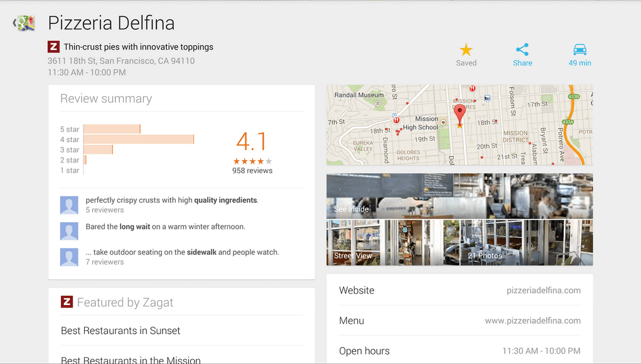The image size is (641, 364).
Task: Click the Open hours row
Action: click(x=460, y=351)
